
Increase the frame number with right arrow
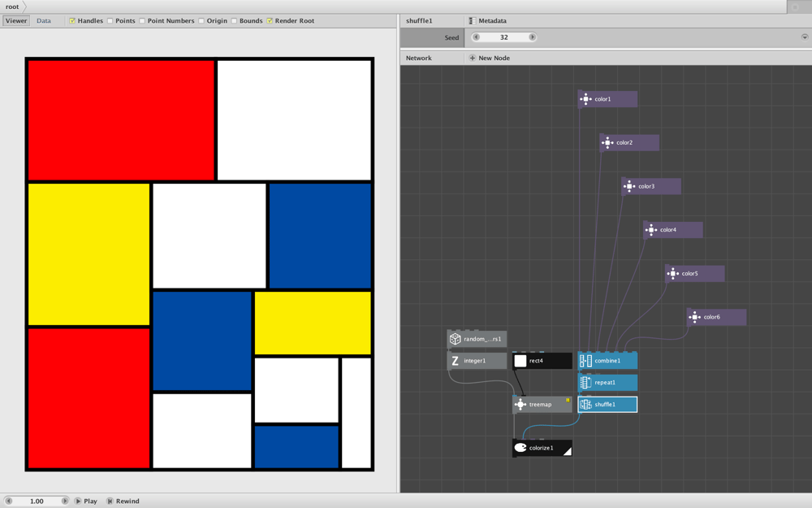point(65,501)
